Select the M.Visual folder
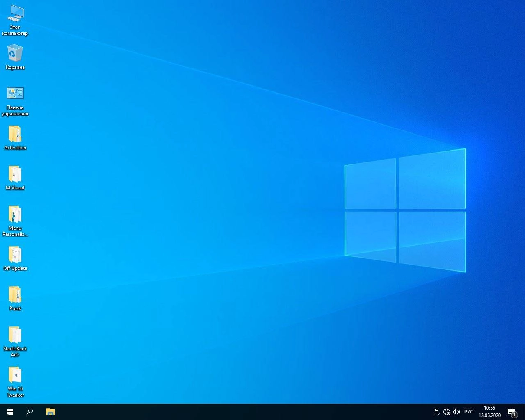525x420 pixels. click(x=15, y=178)
